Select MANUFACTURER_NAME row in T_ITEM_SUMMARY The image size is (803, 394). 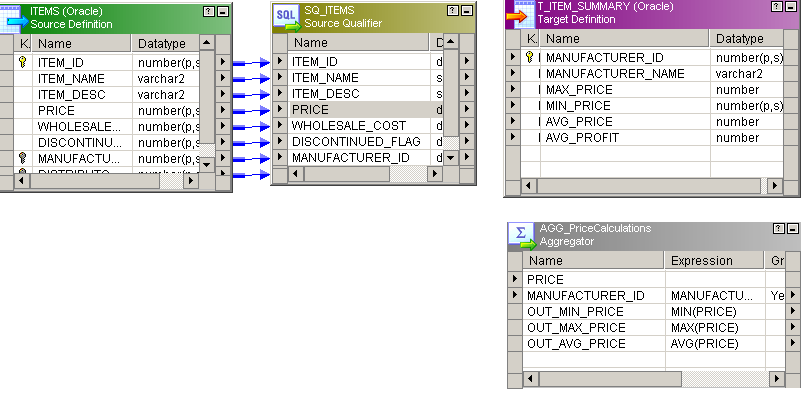(x=652, y=73)
